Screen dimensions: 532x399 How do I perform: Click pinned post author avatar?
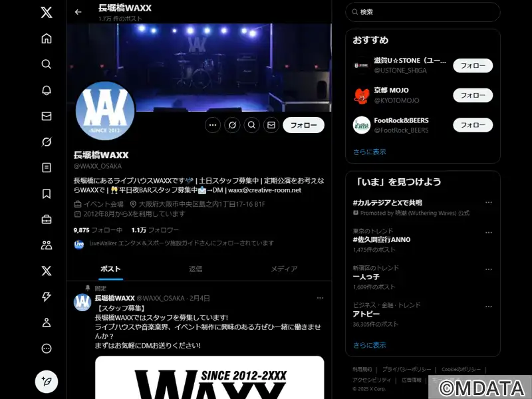pyautogui.click(x=82, y=303)
